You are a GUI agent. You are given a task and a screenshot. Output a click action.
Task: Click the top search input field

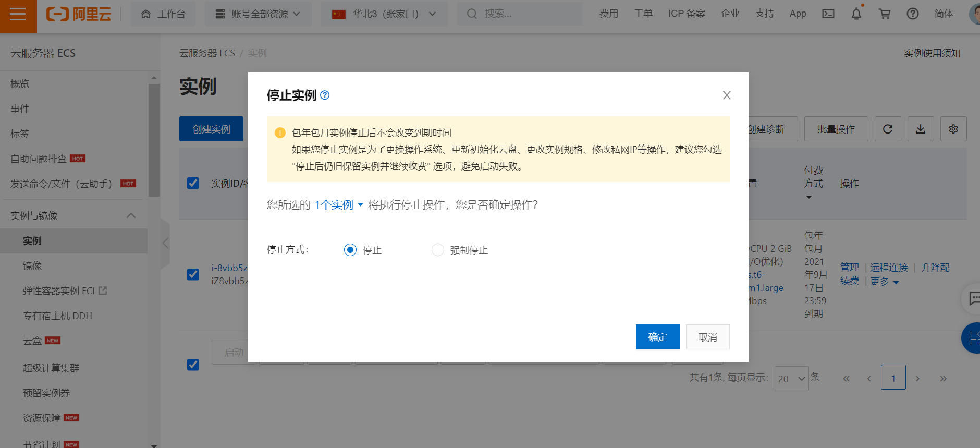520,14
